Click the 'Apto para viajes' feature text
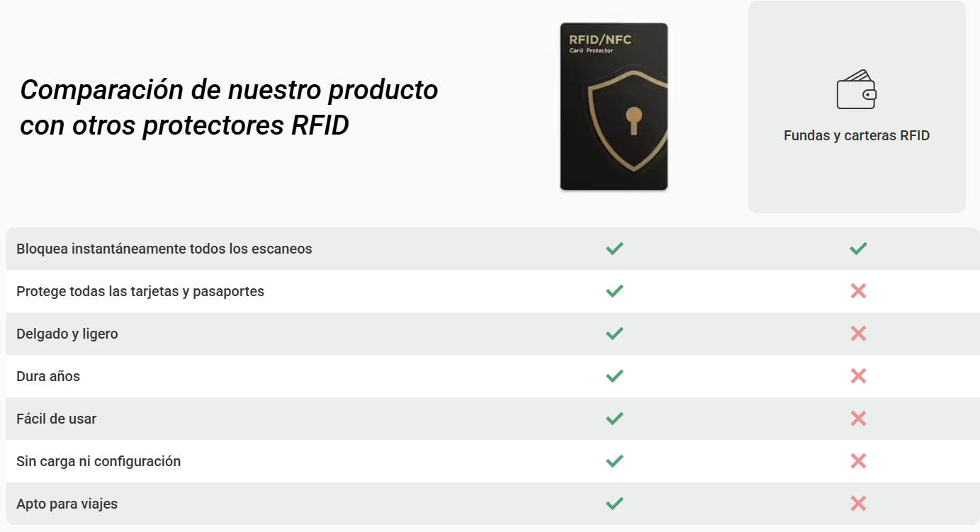 click(x=67, y=504)
